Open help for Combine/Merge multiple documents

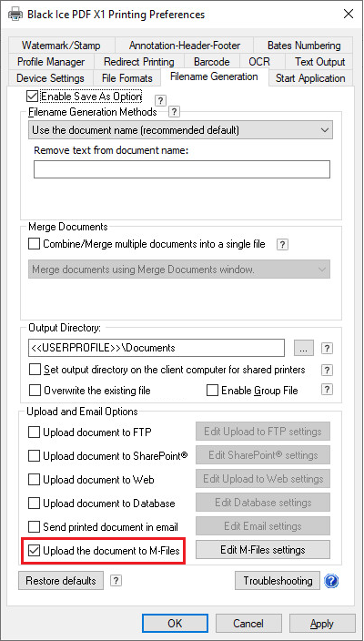(x=283, y=244)
